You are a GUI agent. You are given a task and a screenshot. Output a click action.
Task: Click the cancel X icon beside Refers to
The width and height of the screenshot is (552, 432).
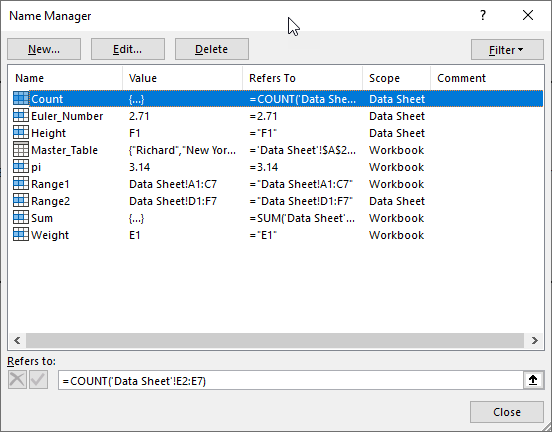[x=17, y=380]
